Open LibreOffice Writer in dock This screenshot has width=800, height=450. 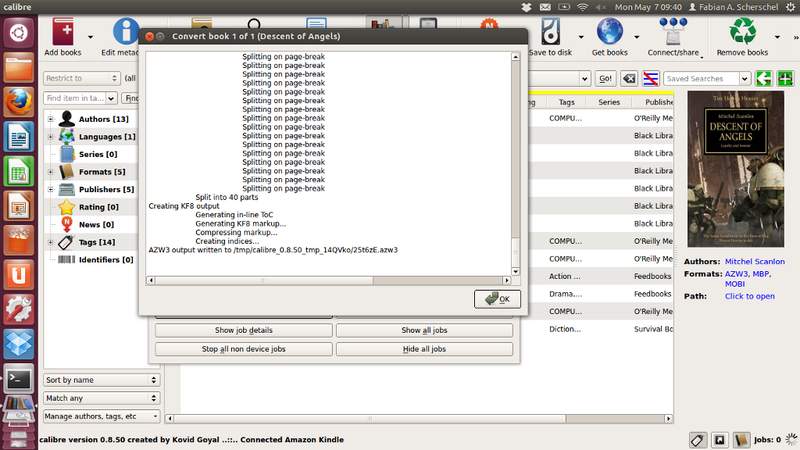point(19,136)
